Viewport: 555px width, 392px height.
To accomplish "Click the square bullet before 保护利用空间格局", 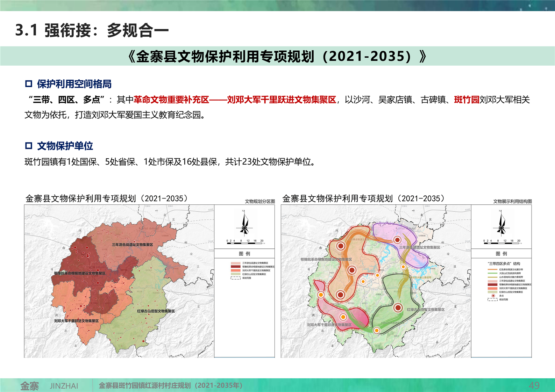I will (29, 84).
